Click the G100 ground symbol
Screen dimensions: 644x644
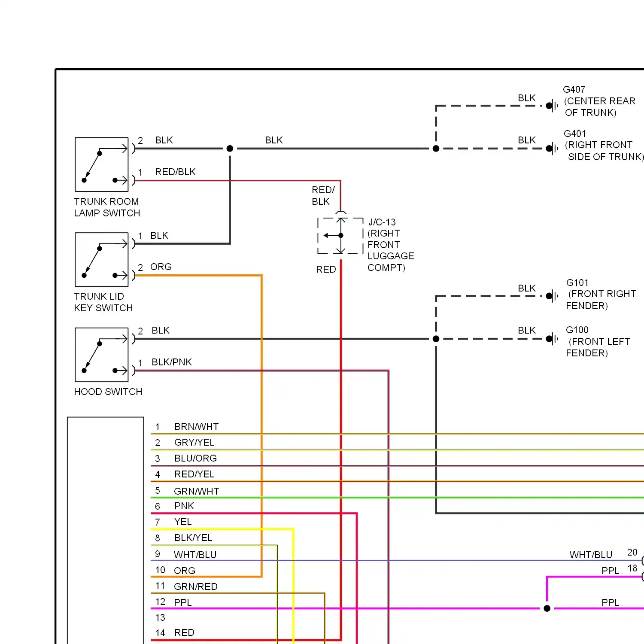click(x=552, y=339)
